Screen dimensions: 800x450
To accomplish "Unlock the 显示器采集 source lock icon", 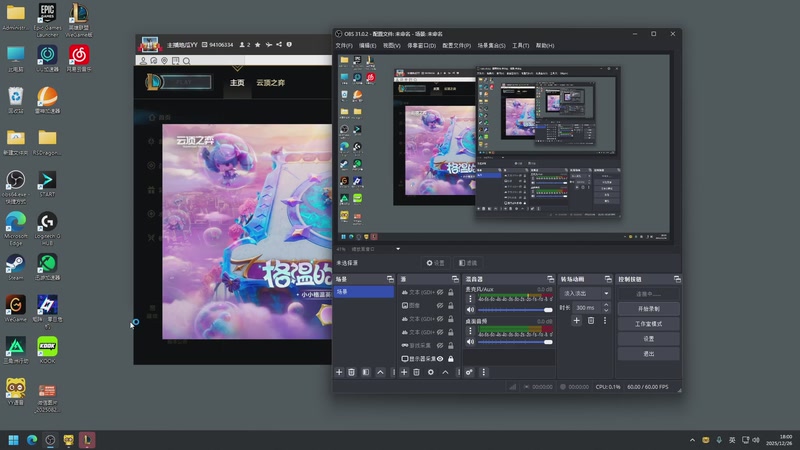I will pos(451,359).
